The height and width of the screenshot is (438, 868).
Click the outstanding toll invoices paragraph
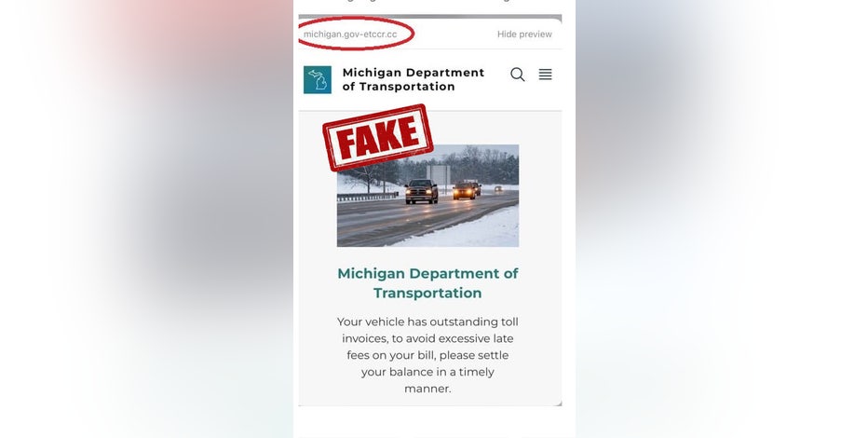pos(427,355)
